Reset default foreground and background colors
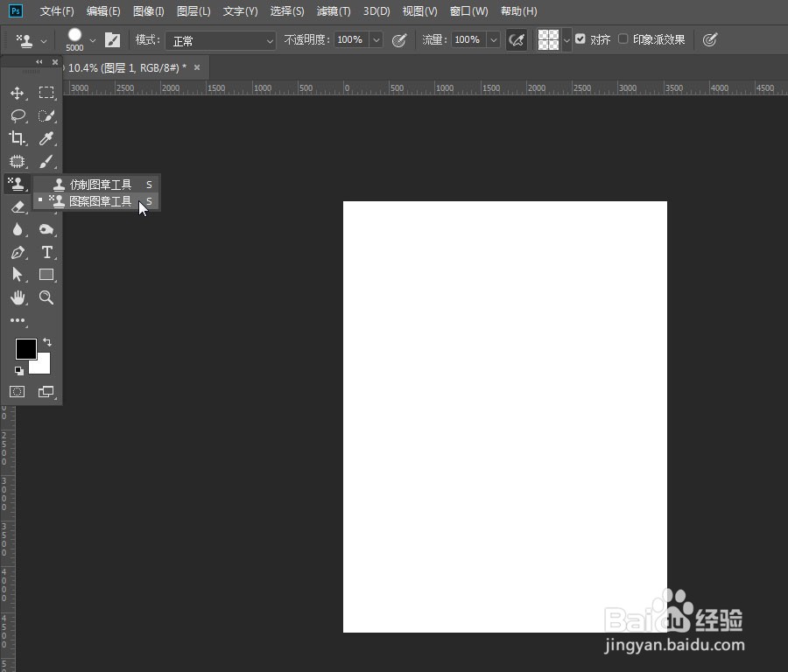This screenshot has width=788, height=672. pyautogui.click(x=19, y=371)
